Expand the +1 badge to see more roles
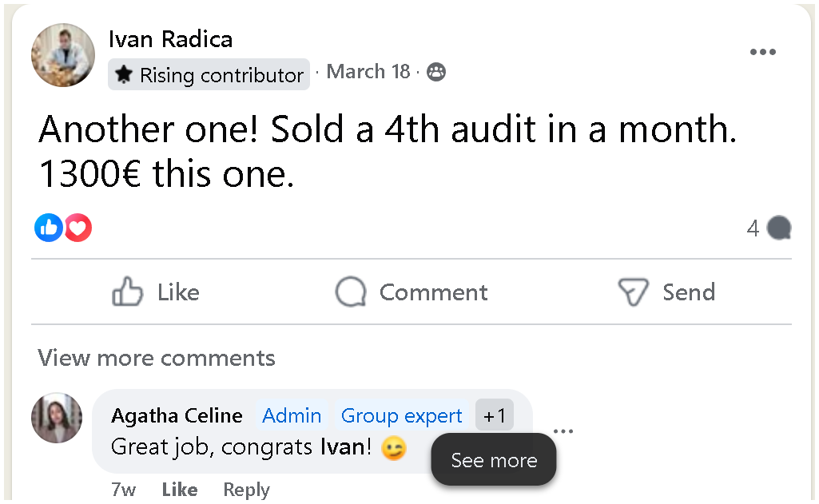The width and height of the screenshot is (819, 504). click(x=495, y=415)
